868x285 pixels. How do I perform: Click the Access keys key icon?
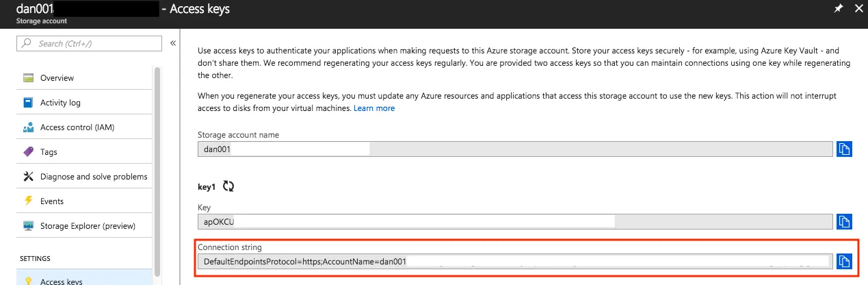pyautogui.click(x=29, y=281)
